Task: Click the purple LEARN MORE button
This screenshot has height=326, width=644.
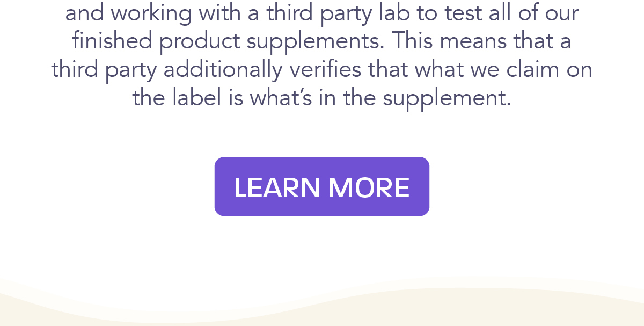Action: point(322,186)
